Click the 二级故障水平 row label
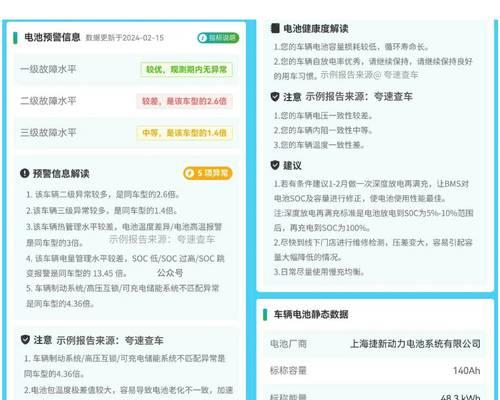Image resolution: width=500 pixels, height=400 pixels. [x=48, y=101]
